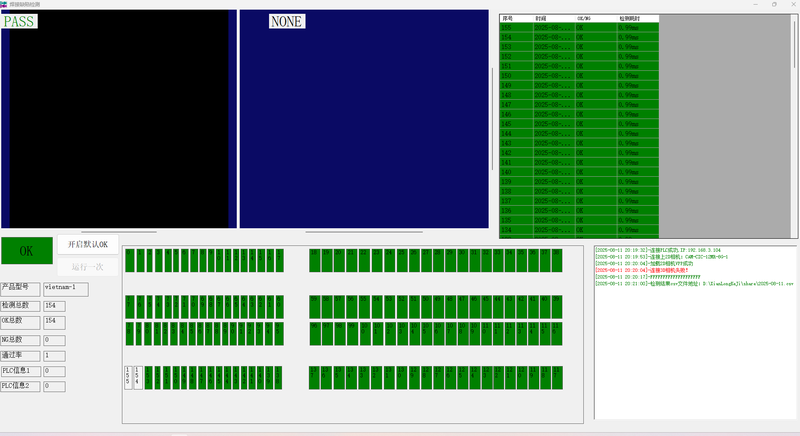The height and width of the screenshot is (436, 800).
Task: Click green grid cell numbered 0
Action: tap(130, 261)
